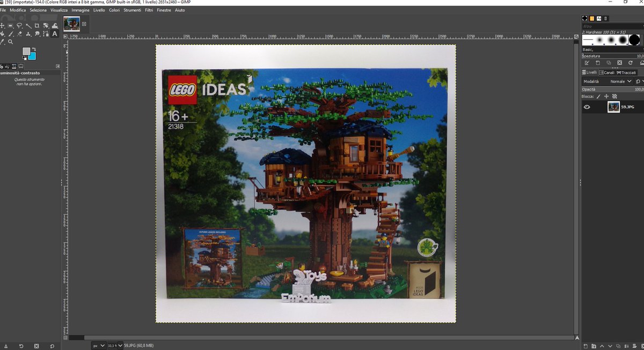Open the layer mode switch dropdown
The image size is (644, 350).
point(639,81)
